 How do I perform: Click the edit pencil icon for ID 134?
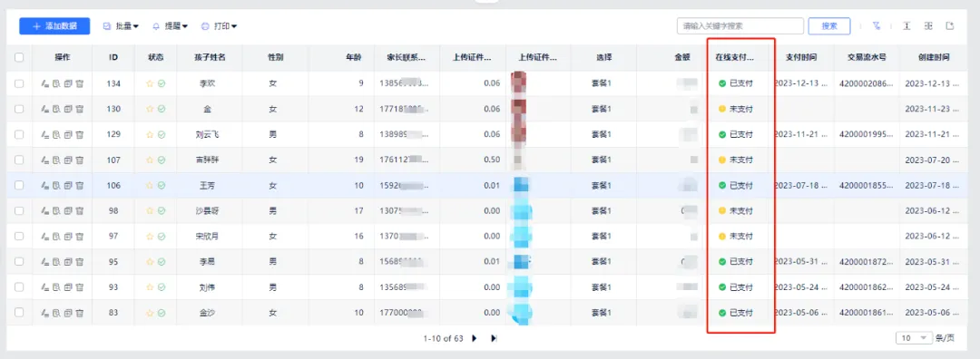[x=44, y=83]
